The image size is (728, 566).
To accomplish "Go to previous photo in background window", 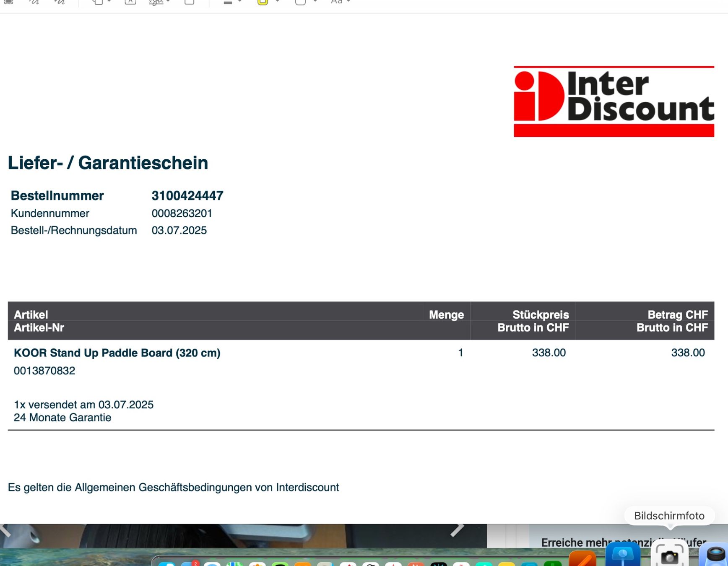I will [x=5, y=531].
